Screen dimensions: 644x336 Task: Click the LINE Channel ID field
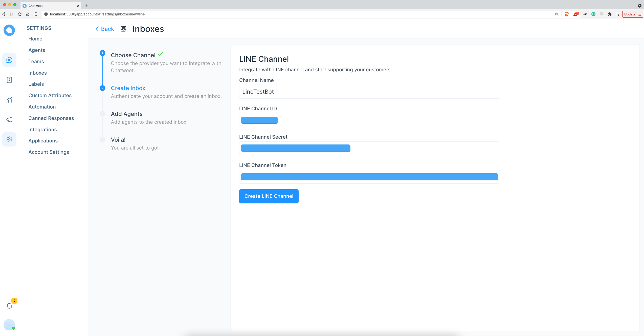369,120
